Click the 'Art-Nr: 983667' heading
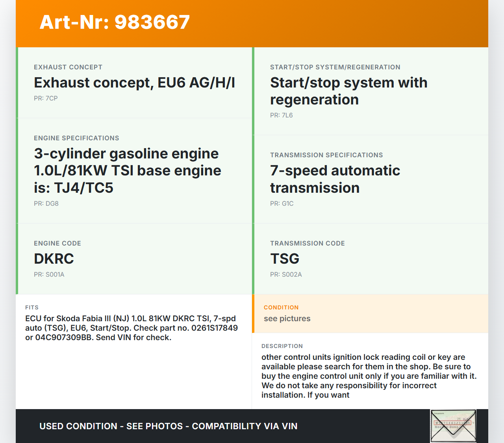The height and width of the screenshot is (443, 504). (115, 22)
